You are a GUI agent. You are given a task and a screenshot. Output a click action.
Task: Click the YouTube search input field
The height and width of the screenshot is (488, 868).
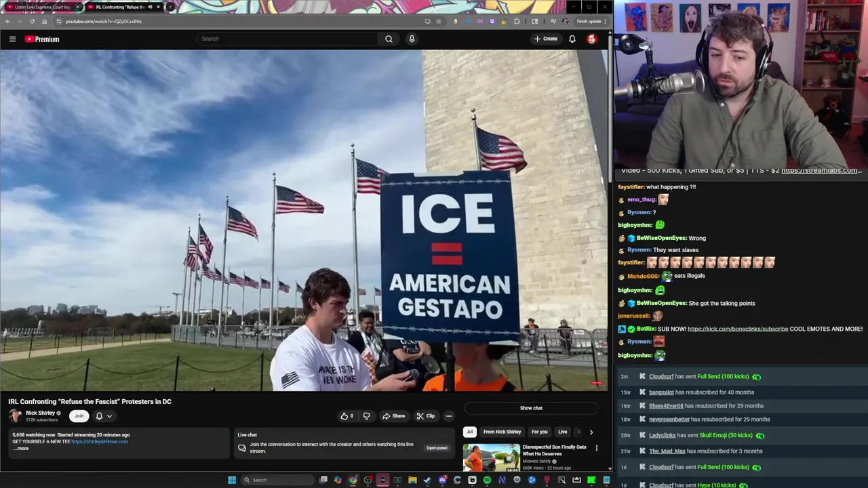(288, 39)
